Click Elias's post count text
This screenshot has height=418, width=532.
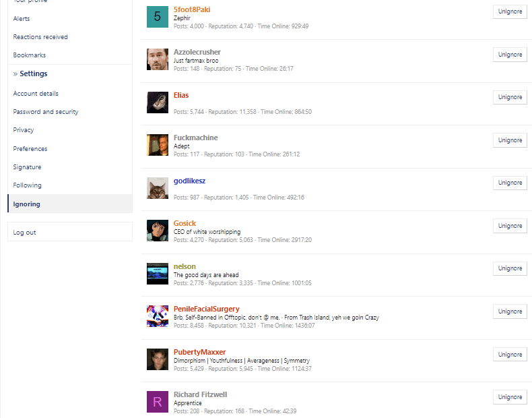[189, 112]
